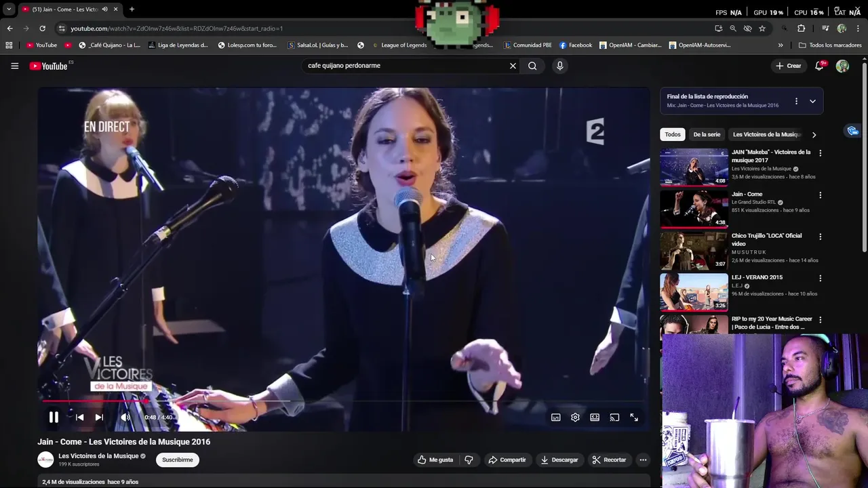Toggle theater mode
Screen dimensions: 868x488
pyautogui.click(x=595, y=418)
